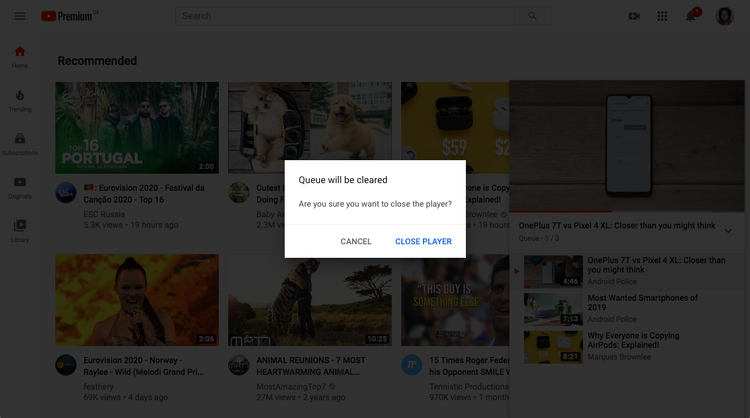Select queue item 'Why Everyone is Copying AirPods'
The height and width of the screenshot is (418, 750).
click(x=627, y=346)
